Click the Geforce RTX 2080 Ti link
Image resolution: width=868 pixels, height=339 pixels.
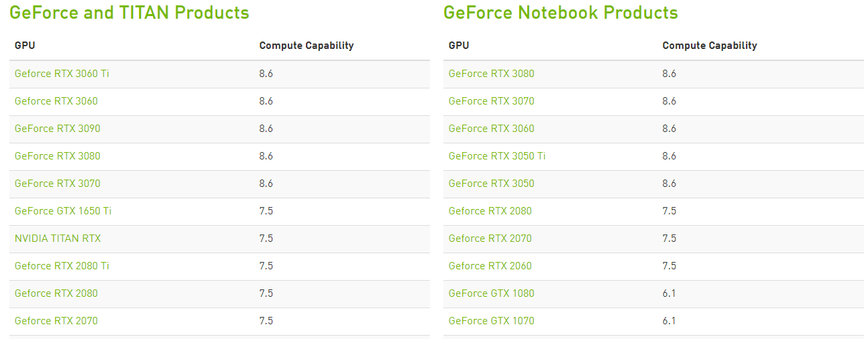point(62,266)
